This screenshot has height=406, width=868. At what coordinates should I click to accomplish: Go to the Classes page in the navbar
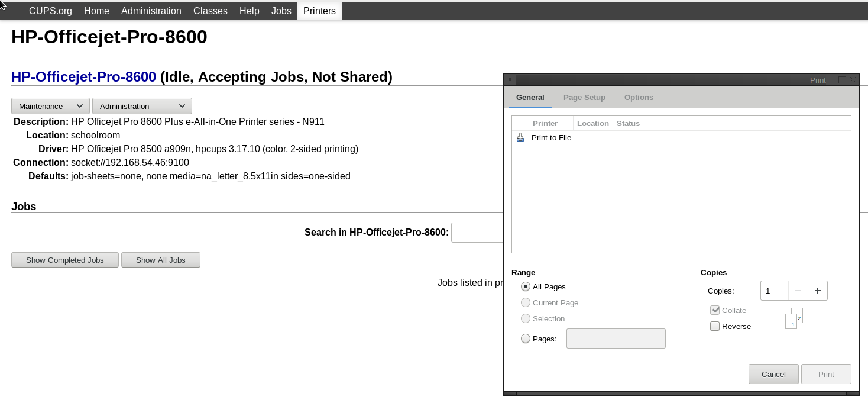coord(210,11)
